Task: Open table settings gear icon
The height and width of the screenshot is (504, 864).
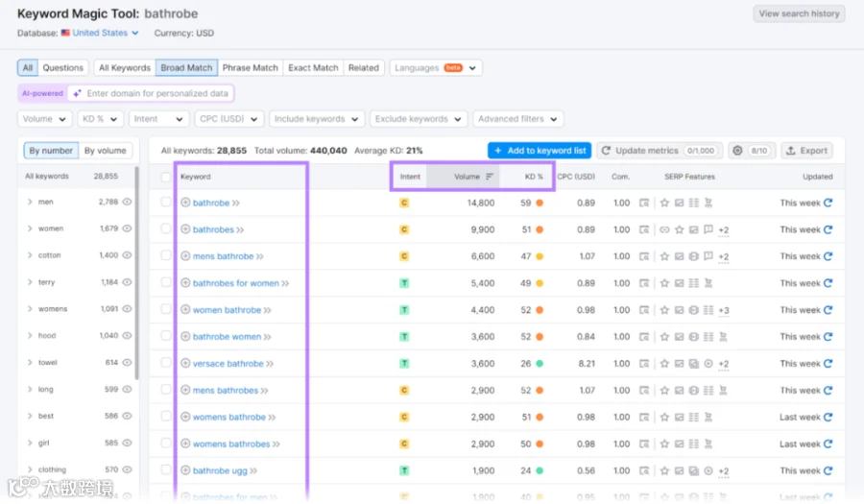Action: (x=737, y=151)
